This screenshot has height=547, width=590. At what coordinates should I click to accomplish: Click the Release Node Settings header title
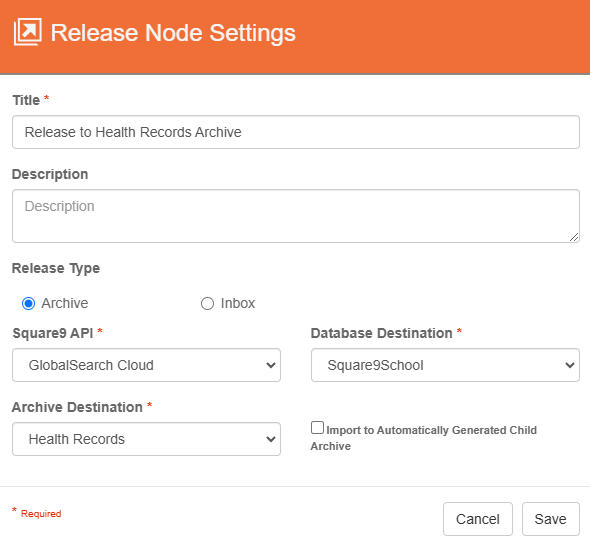[x=173, y=33]
